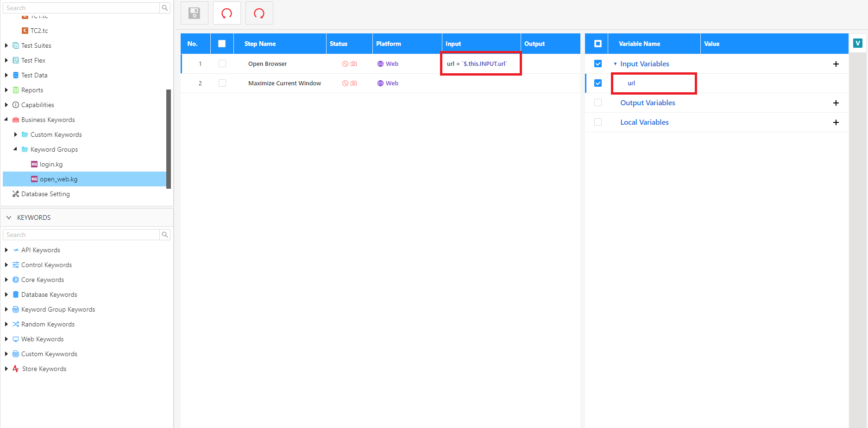Click the Capabilities info icon
Screen dimensions: 868x428
(16, 105)
